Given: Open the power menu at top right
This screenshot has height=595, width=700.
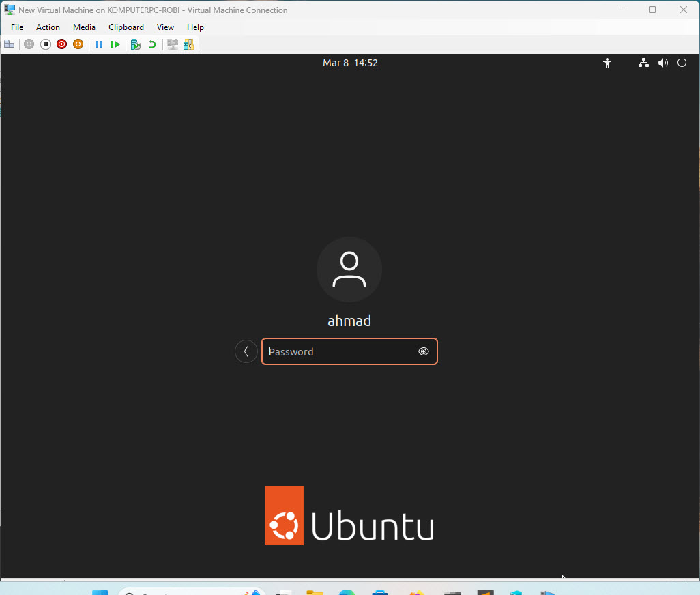Looking at the screenshot, I should pos(682,62).
